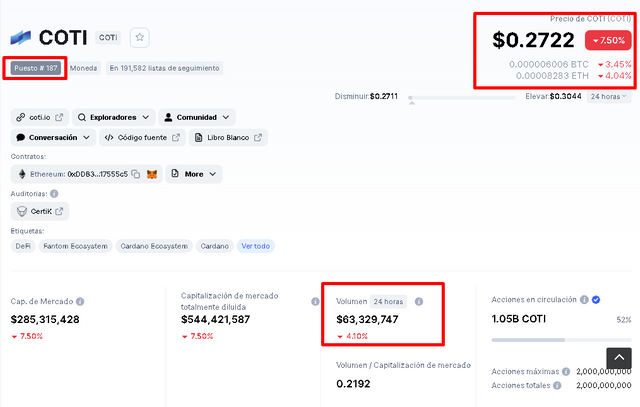640x407 pixels.
Task: Select the Cardano tag
Action: (215, 246)
